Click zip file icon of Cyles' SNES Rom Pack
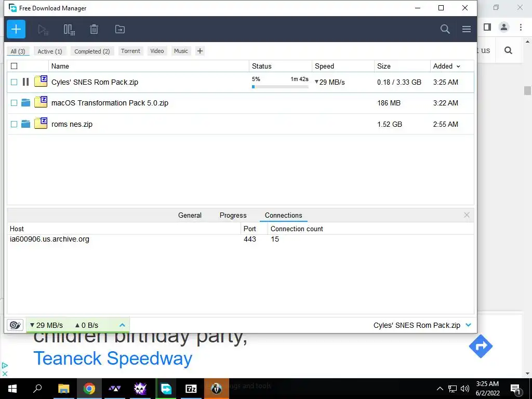This screenshot has width=532, height=399. (41, 81)
